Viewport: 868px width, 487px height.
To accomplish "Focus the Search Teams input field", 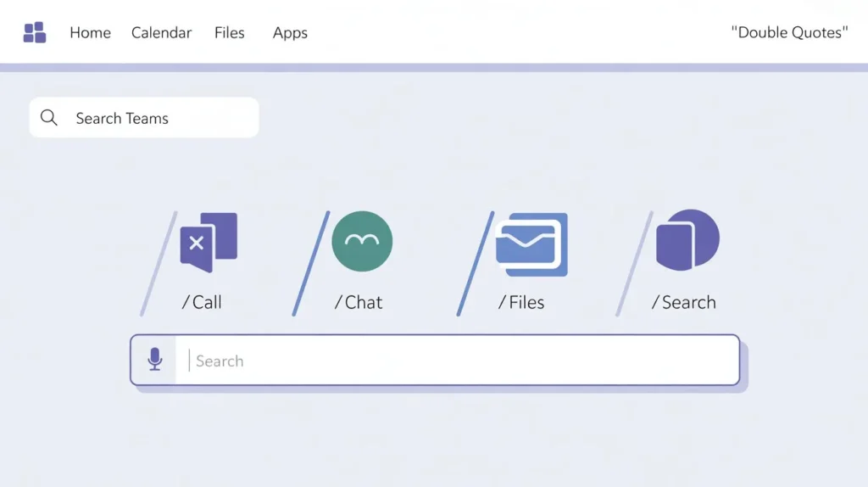I will coord(144,117).
